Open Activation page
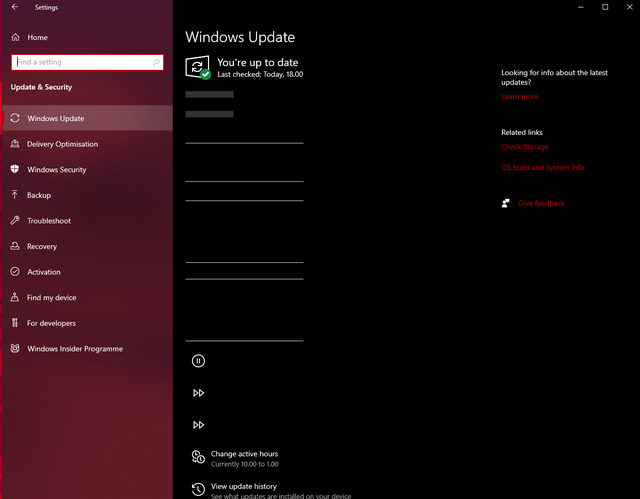The image size is (640, 499). 87,272
